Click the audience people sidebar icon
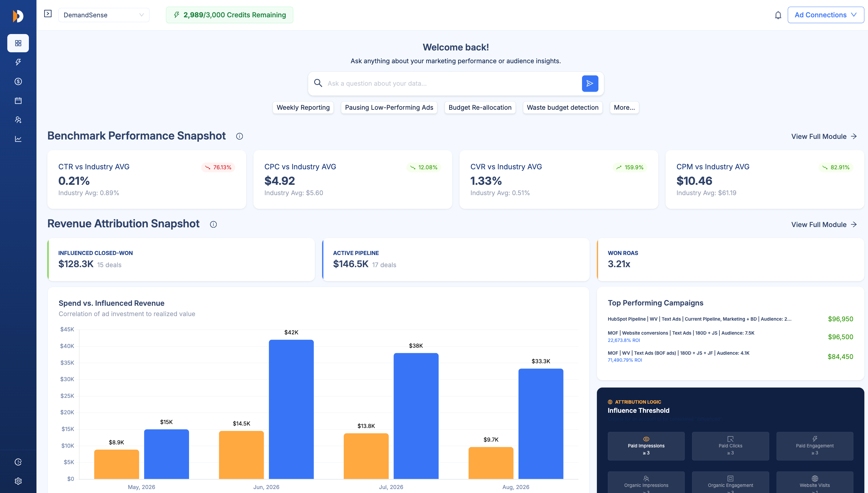This screenshot has width=868, height=493. click(18, 119)
